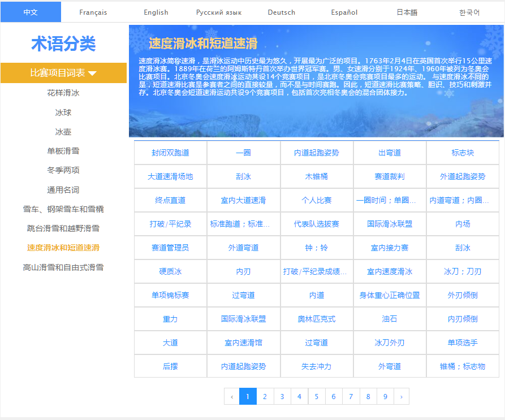Click the term 国际滑冰联盟 in fourth row
The width and height of the screenshot is (505, 420).
coord(390,224)
